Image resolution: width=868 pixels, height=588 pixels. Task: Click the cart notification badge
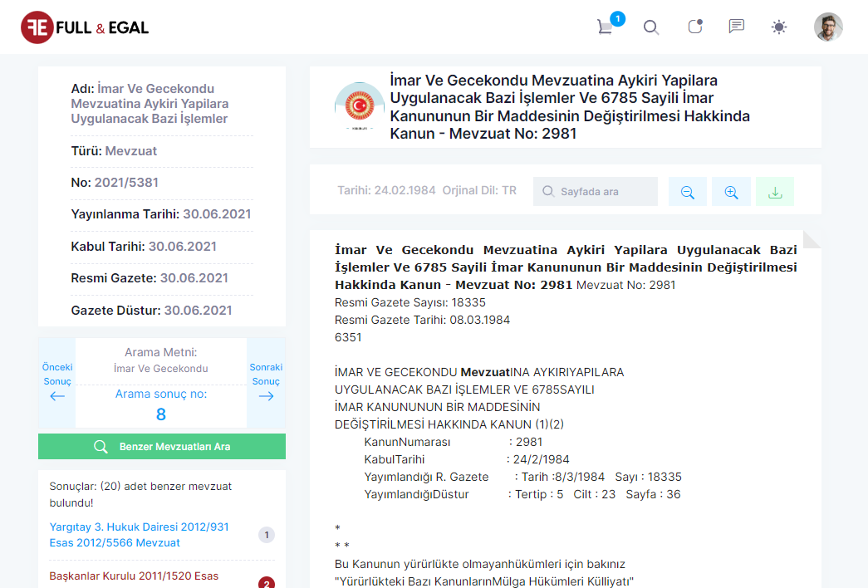617,18
